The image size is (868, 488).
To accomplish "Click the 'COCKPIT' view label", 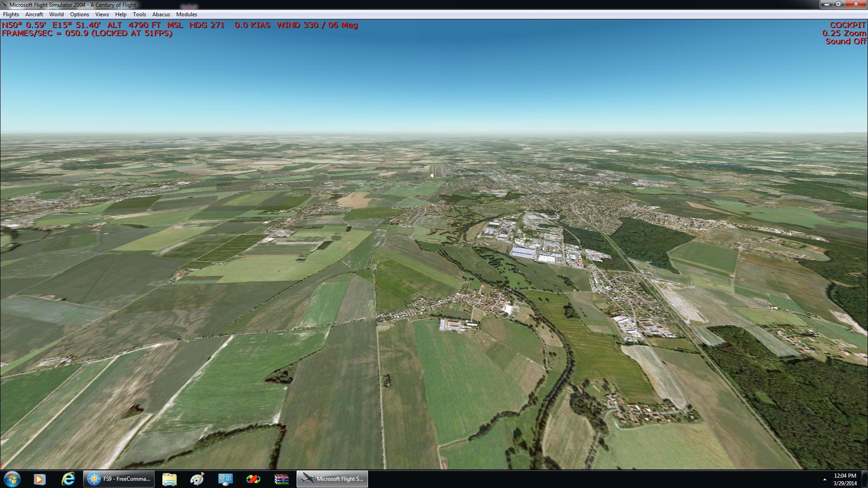I will (848, 25).
